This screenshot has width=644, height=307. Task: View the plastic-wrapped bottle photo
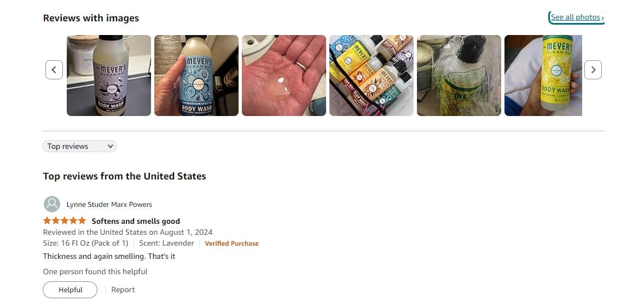(x=459, y=75)
